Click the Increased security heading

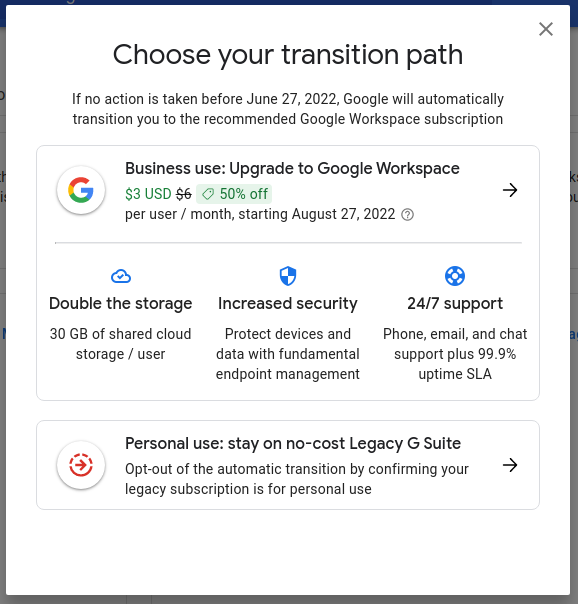pos(288,304)
